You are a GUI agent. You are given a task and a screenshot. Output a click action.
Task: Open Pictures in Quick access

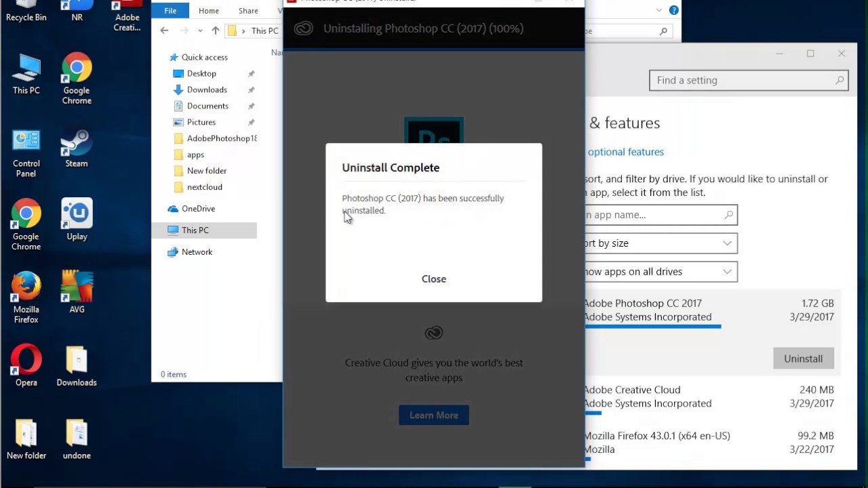(x=201, y=122)
